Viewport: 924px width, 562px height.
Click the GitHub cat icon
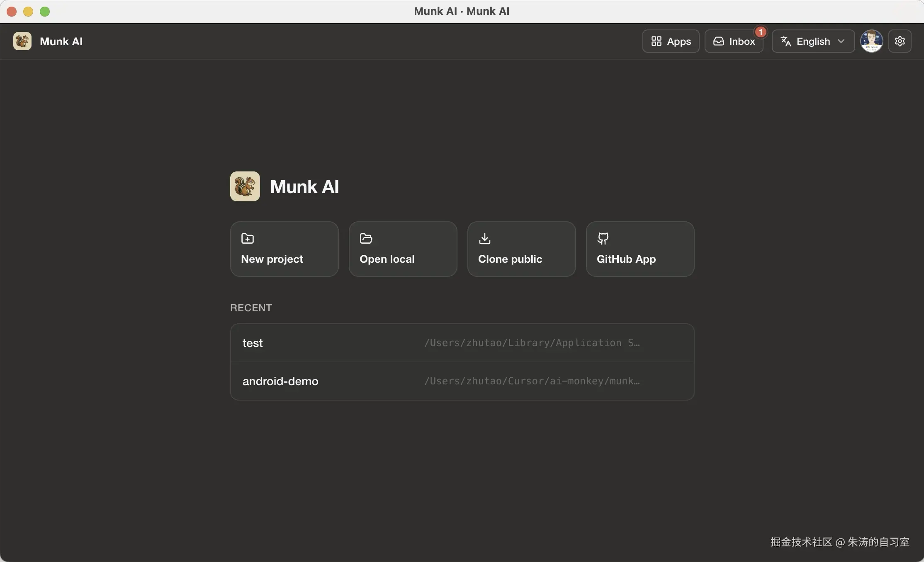coord(603,238)
